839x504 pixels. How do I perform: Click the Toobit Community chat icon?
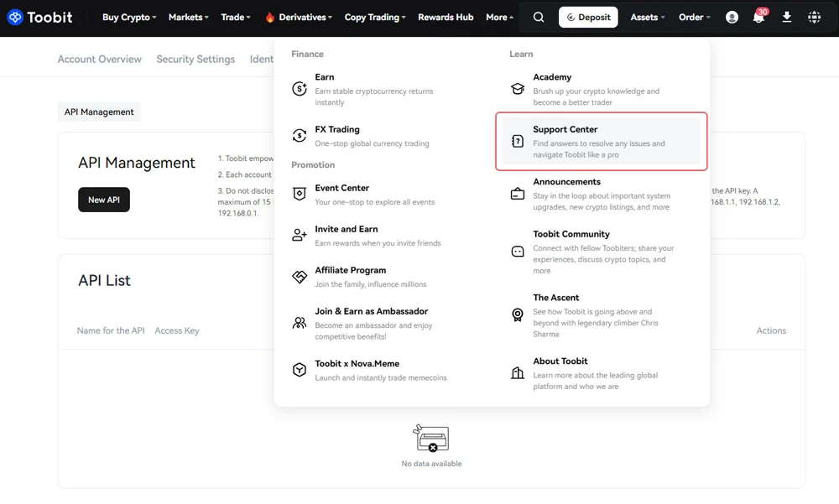tap(518, 252)
